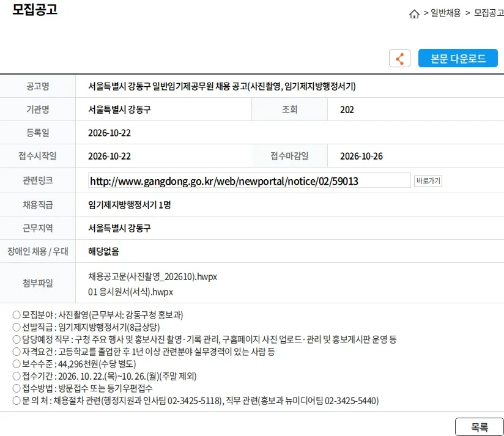
Task: Click the 장애인 채용 / 우대 label
Action: pos(37,251)
